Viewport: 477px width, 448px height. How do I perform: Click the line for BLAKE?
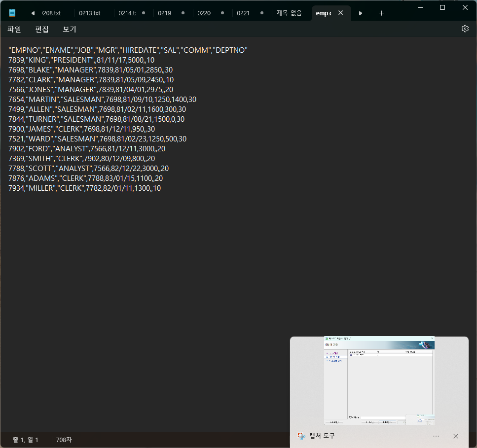click(91, 70)
